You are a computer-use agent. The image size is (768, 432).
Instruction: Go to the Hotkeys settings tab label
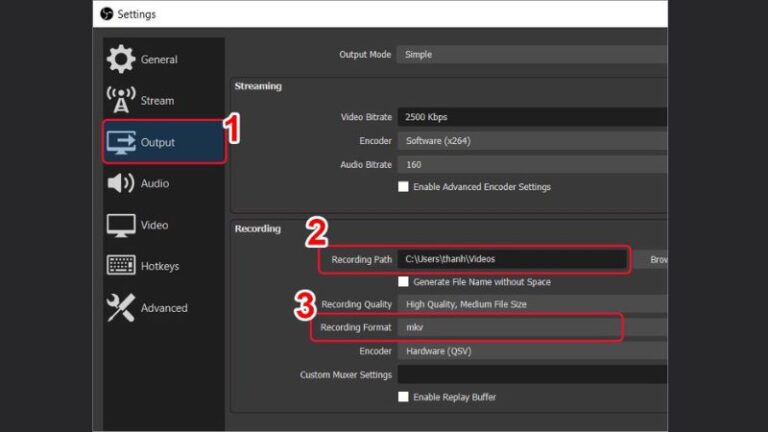click(x=160, y=267)
